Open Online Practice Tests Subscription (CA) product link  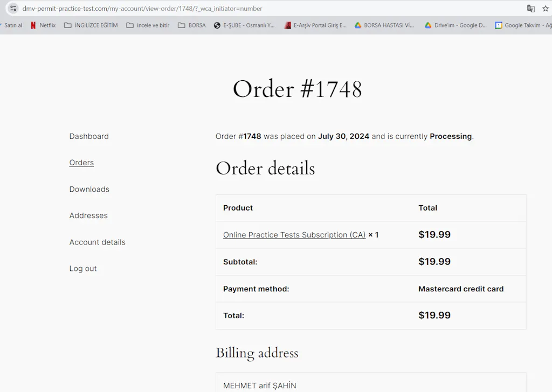point(294,235)
